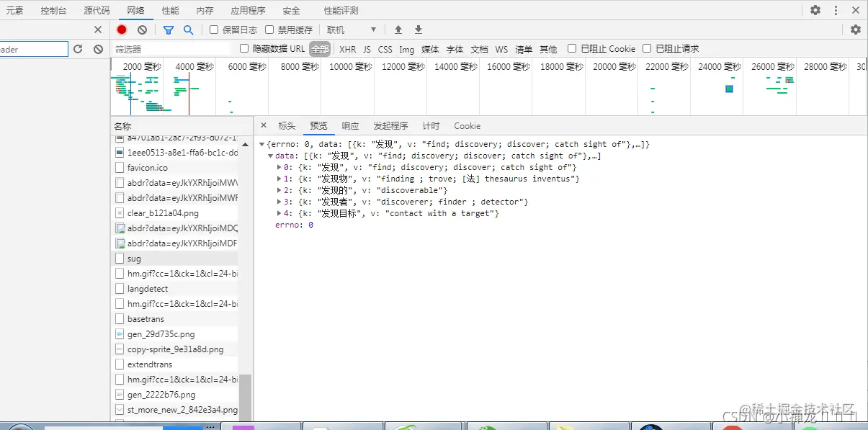This screenshot has width=868, height=430.
Task: Tick the checkbox beside basetrans request
Action: pos(120,319)
